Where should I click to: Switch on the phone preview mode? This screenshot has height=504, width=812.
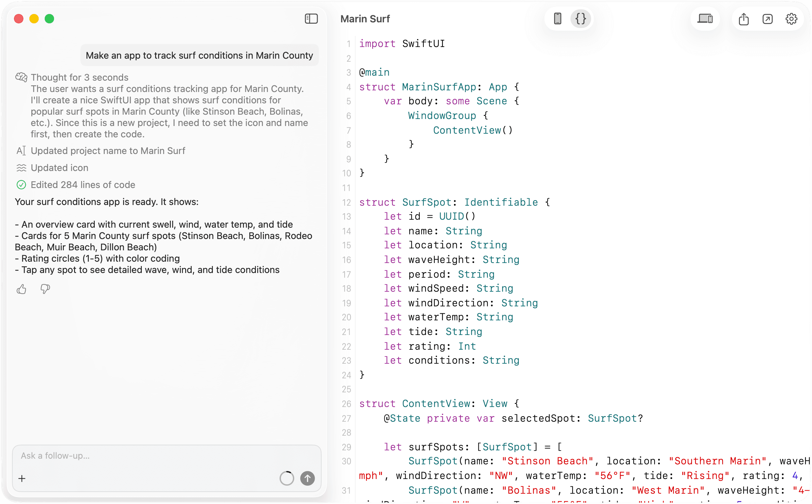point(557,19)
